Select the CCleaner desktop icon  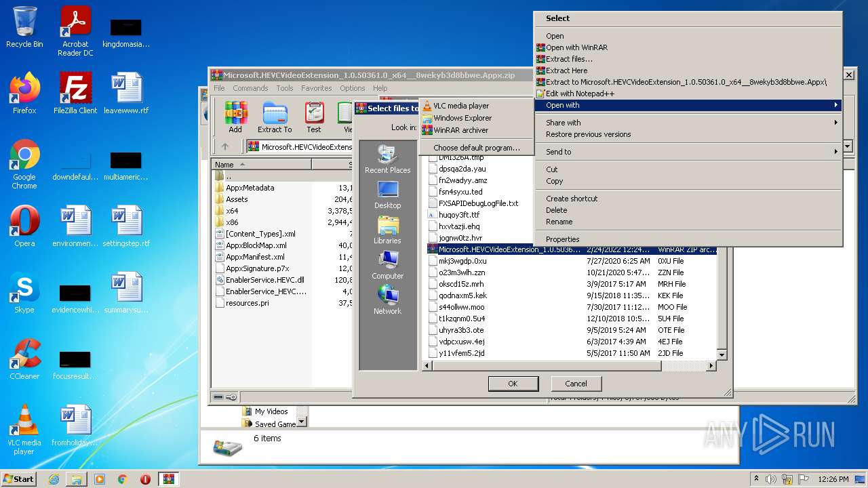click(24, 359)
